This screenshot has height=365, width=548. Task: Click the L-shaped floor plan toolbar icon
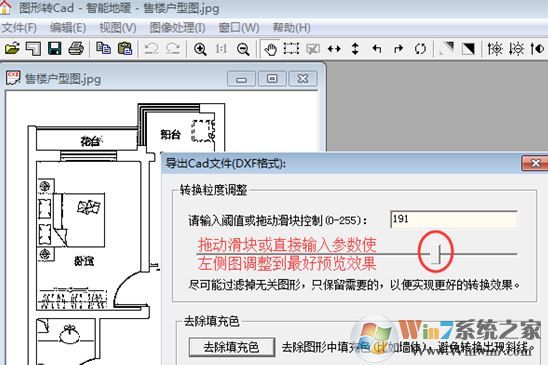tap(34, 48)
